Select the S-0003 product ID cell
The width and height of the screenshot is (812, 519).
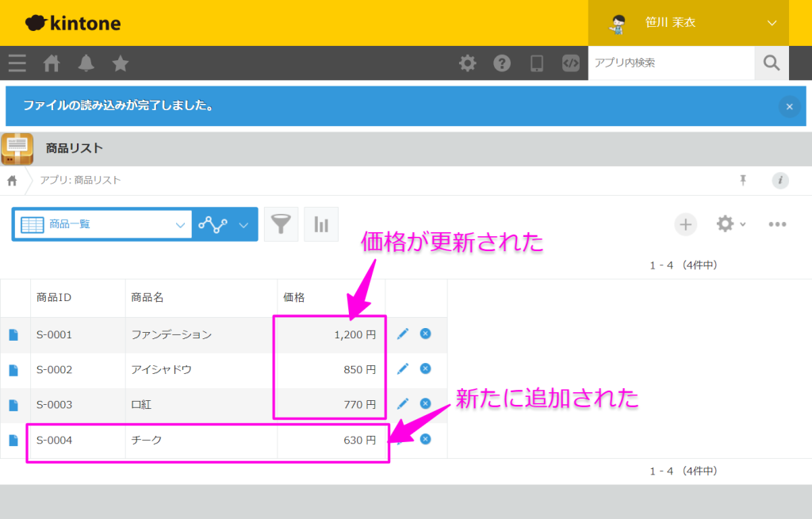point(78,405)
